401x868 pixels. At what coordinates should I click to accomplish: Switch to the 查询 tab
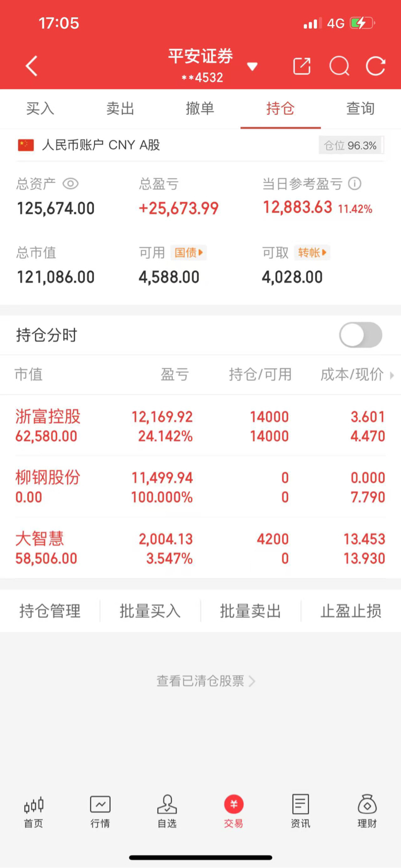coord(361,109)
